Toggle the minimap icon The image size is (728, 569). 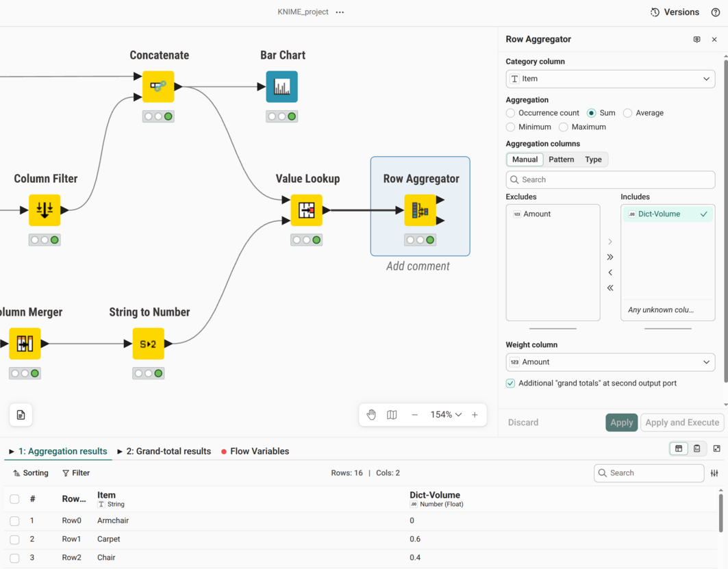(x=392, y=414)
